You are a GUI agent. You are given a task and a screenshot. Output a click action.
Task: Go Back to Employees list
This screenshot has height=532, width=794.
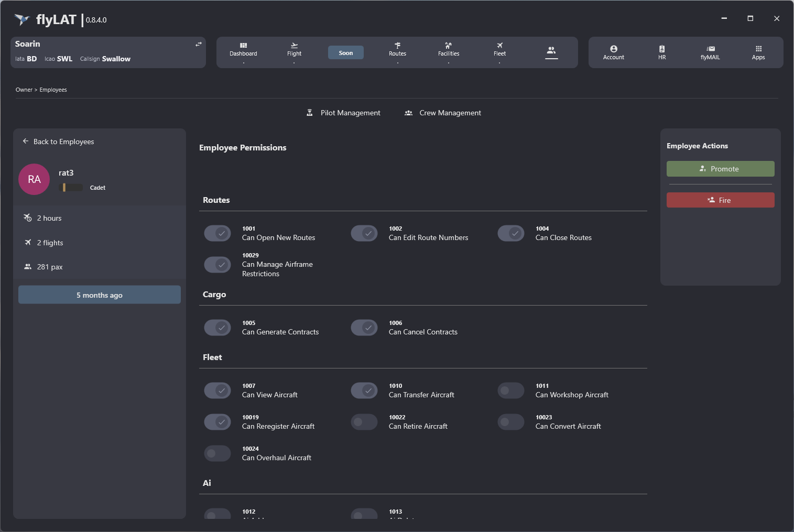(59, 142)
